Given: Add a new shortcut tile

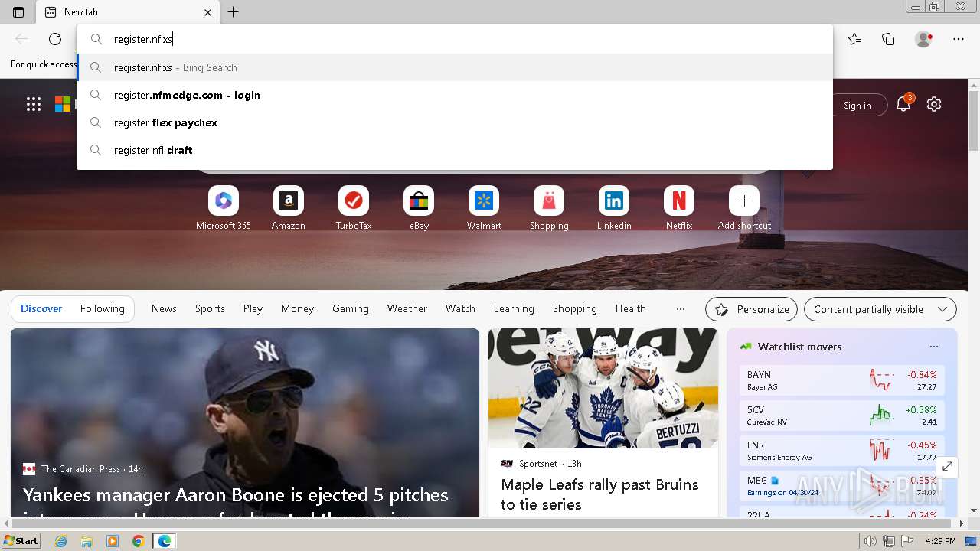Looking at the screenshot, I should point(744,208).
